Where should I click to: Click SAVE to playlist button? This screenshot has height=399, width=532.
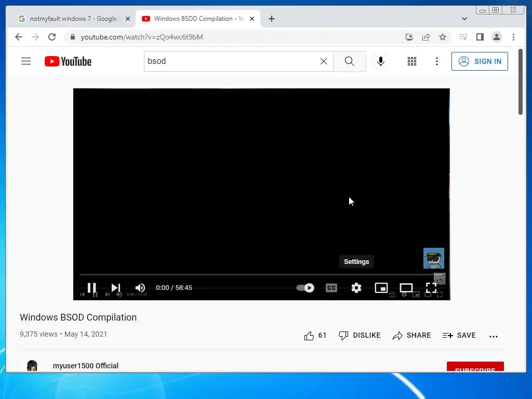pyautogui.click(x=459, y=336)
